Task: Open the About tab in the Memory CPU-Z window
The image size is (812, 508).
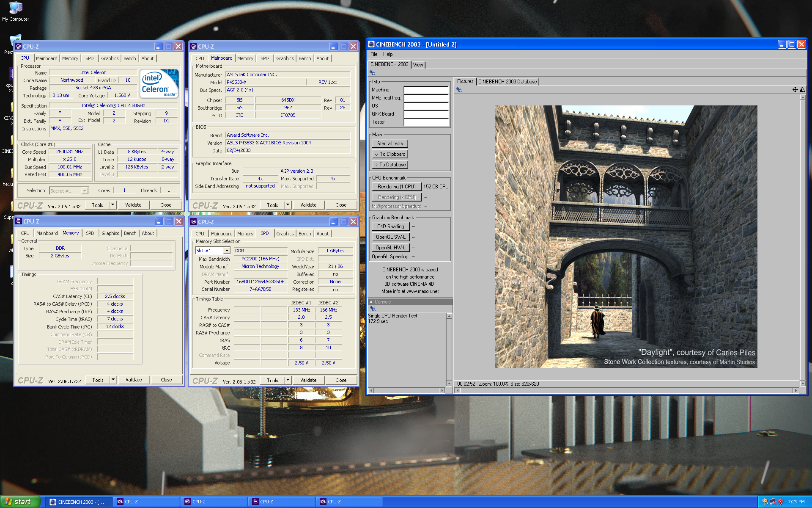Action: pos(148,233)
